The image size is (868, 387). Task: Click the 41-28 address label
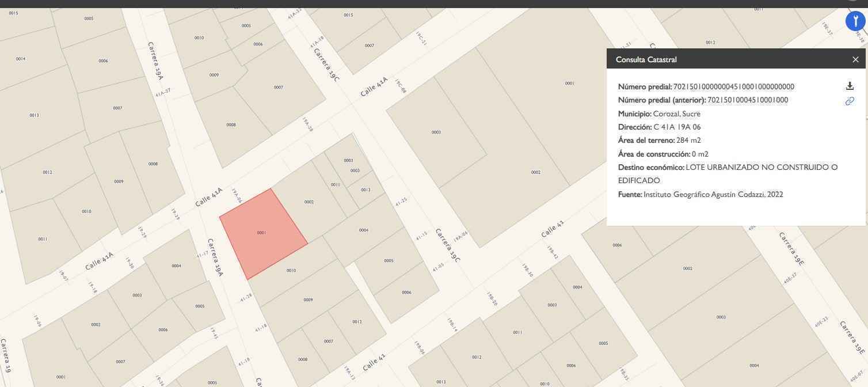246,298
